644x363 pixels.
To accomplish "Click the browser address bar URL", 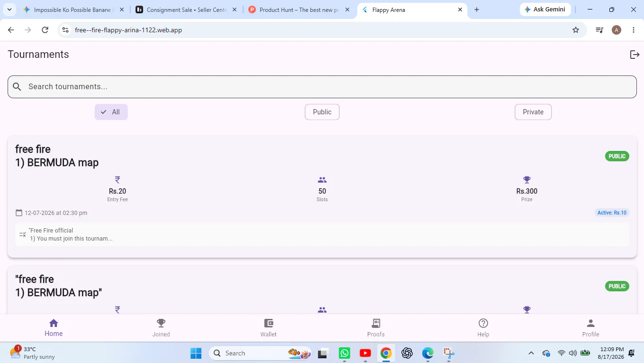I will [x=128, y=30].
